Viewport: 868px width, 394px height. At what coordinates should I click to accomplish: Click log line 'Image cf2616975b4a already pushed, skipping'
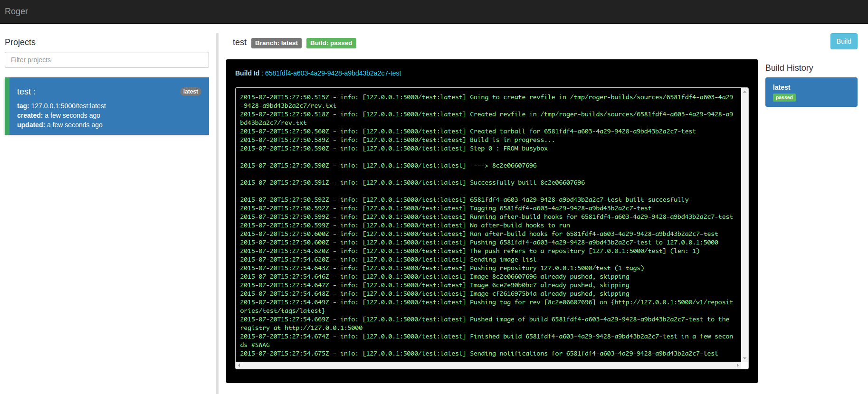435,294
